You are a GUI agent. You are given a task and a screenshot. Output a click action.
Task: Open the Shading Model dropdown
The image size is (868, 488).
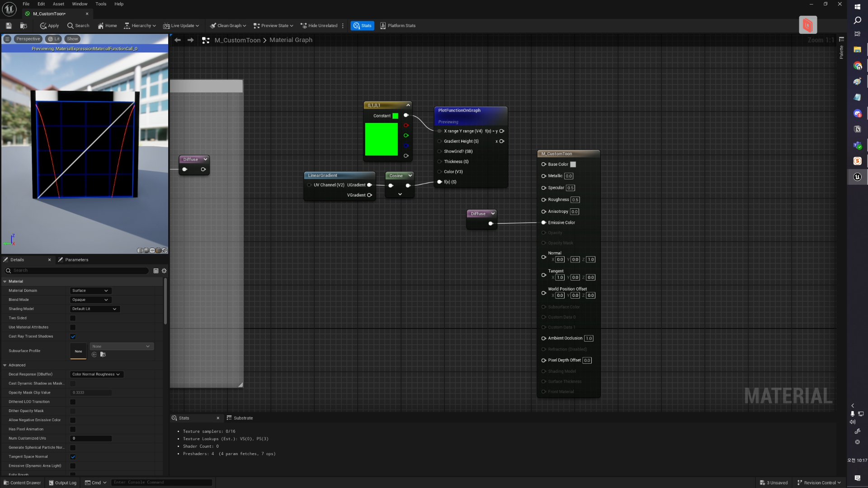point(94,309)
